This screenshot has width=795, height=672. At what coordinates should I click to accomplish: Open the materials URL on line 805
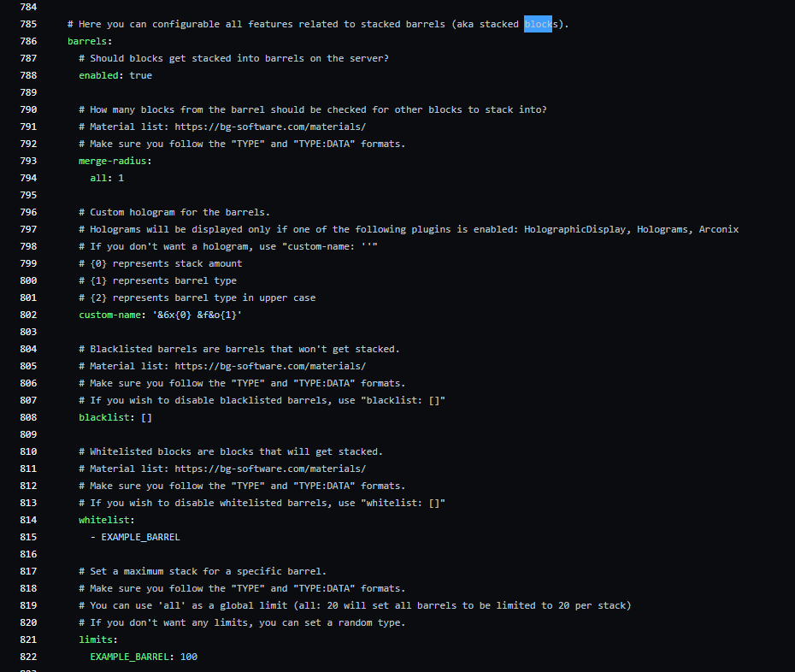(270, 366)
